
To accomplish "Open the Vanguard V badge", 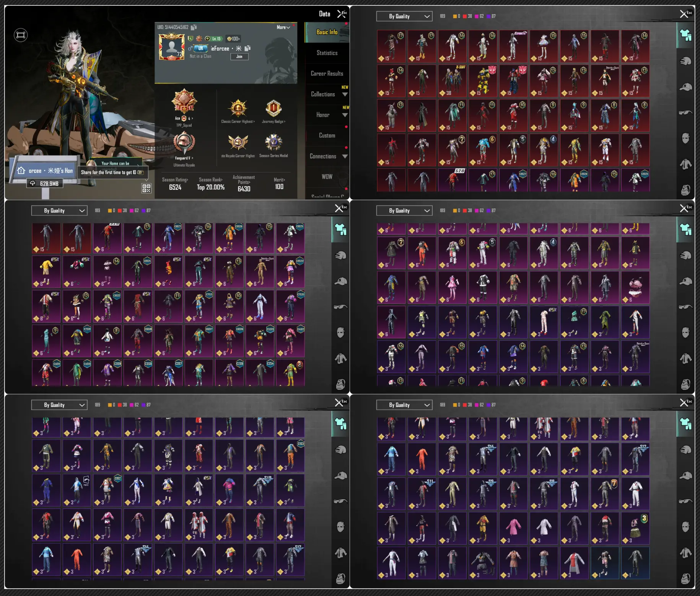I will 184,142.
